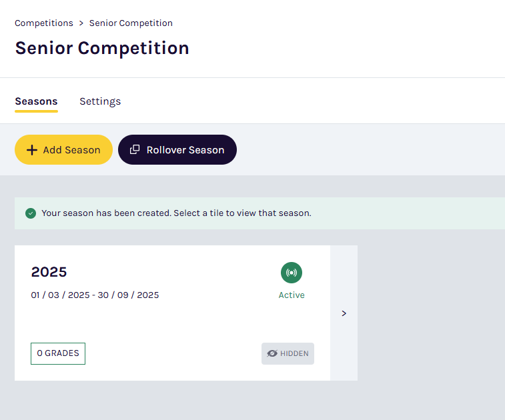Click the season created confirmation message

point(176,213)
